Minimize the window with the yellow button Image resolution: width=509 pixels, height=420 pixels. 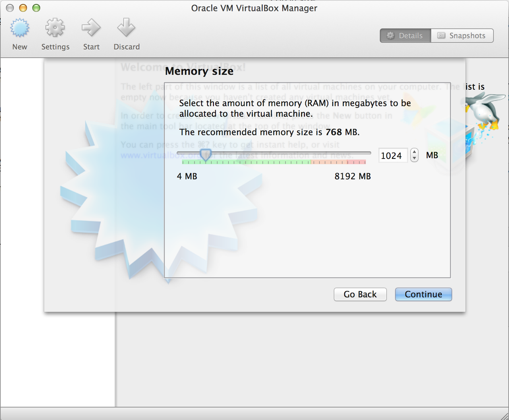click(23, 8)
